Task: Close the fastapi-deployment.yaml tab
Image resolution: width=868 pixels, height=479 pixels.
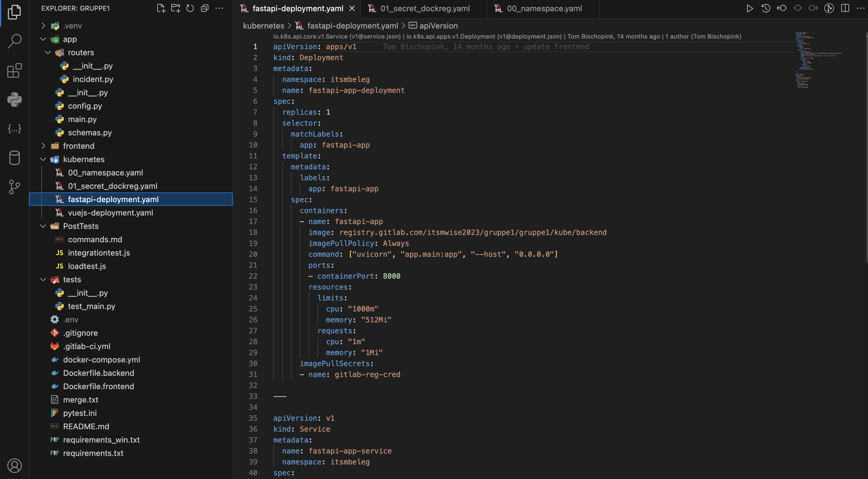Action: click(352, 8)
